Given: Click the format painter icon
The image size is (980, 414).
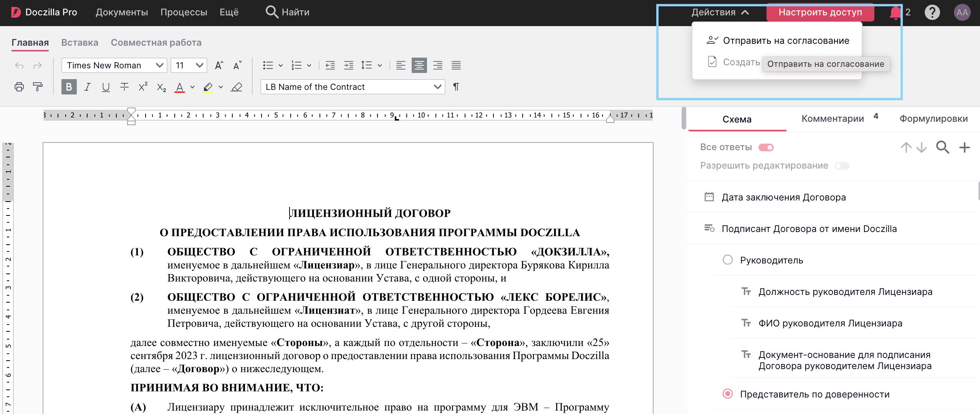Looking at the screenshot, I should [38, 87].
